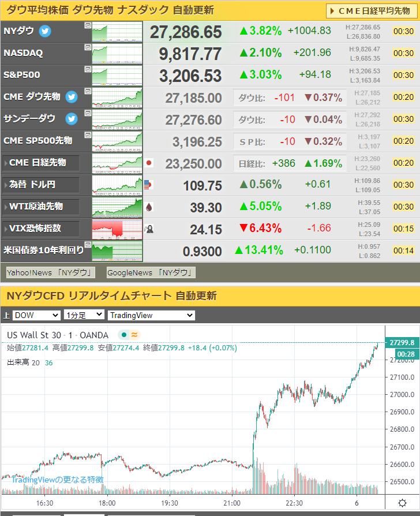Click the 米国債券10年利回り row label
Viewport: 420px width, 516px height.
[x=43, y=250]
